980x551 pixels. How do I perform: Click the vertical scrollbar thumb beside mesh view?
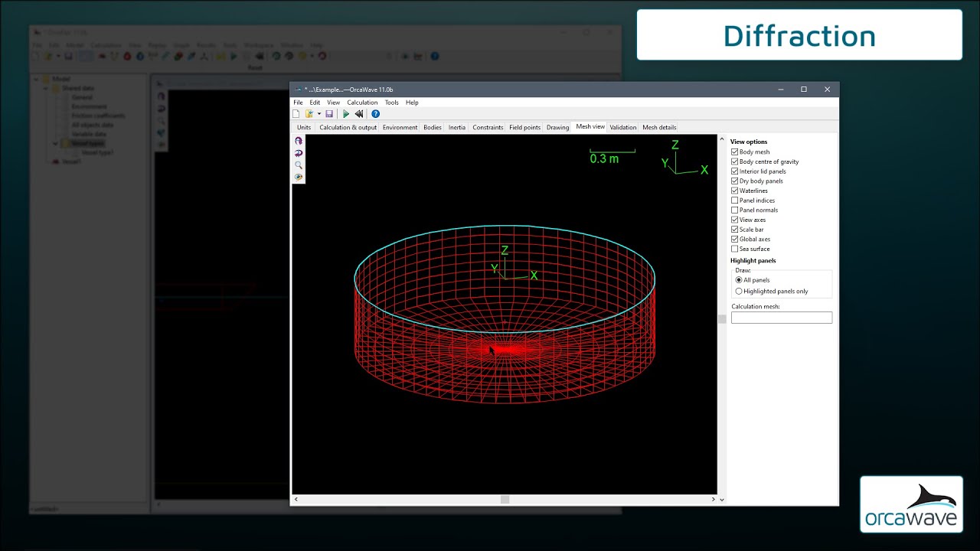click(721, 319)
